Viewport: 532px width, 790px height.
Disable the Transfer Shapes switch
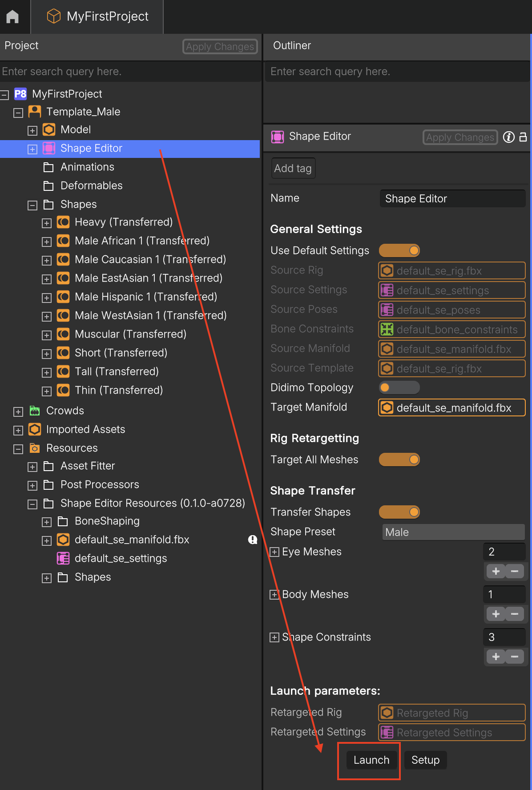(x=399, y=512)
